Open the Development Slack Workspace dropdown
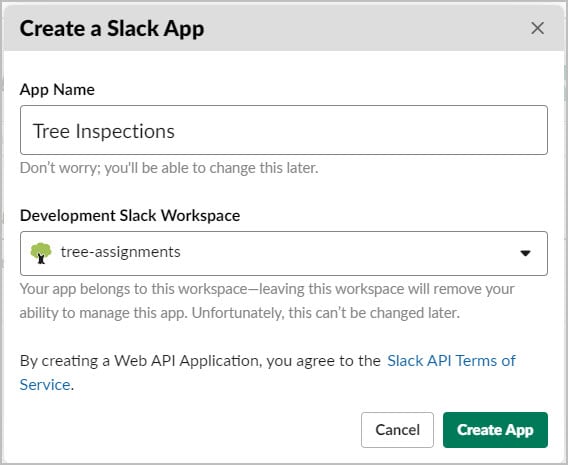Screen dimensions: 568x465 [x=284, y=253]
